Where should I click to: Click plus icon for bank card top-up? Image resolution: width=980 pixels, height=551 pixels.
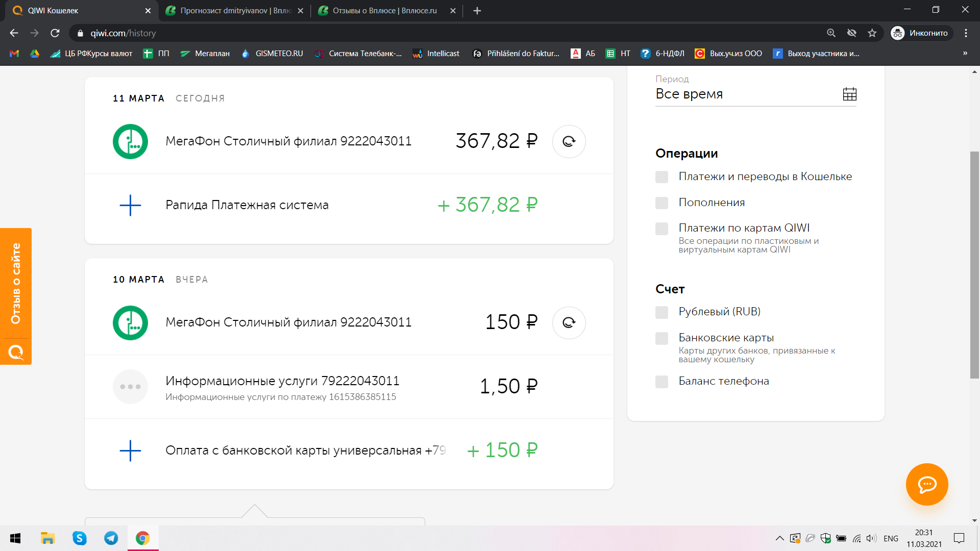click(130, 450)
